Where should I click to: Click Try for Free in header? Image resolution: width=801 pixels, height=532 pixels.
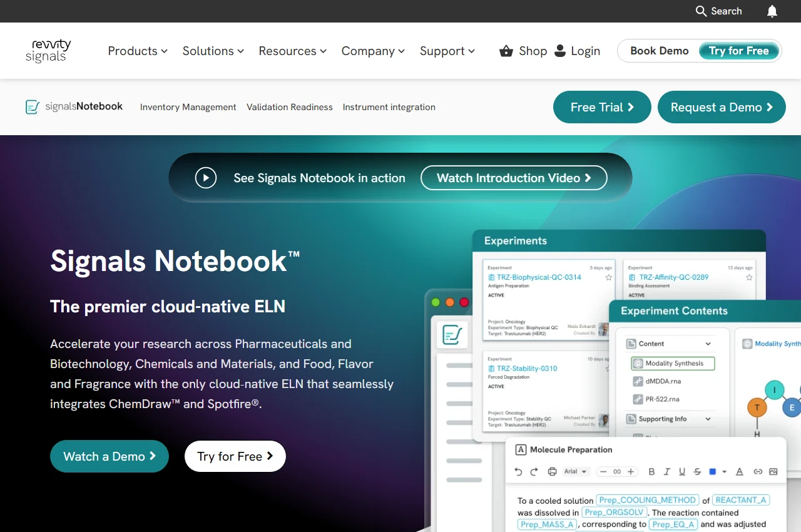click(739, 51)
